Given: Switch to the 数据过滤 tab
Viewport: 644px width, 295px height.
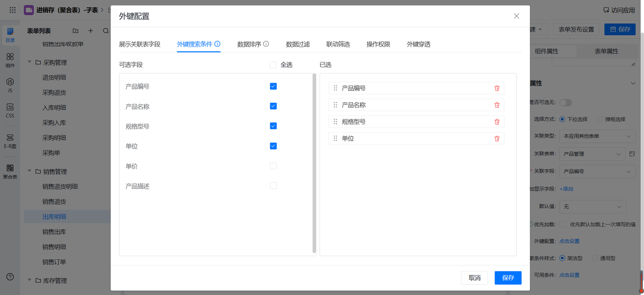Looking at the screenshot, I should tap(298, 44).
